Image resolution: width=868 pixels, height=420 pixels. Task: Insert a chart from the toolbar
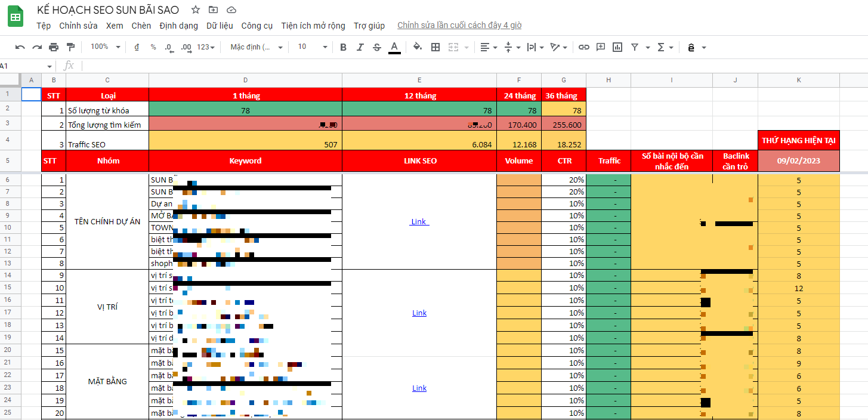tap(617, 47)
